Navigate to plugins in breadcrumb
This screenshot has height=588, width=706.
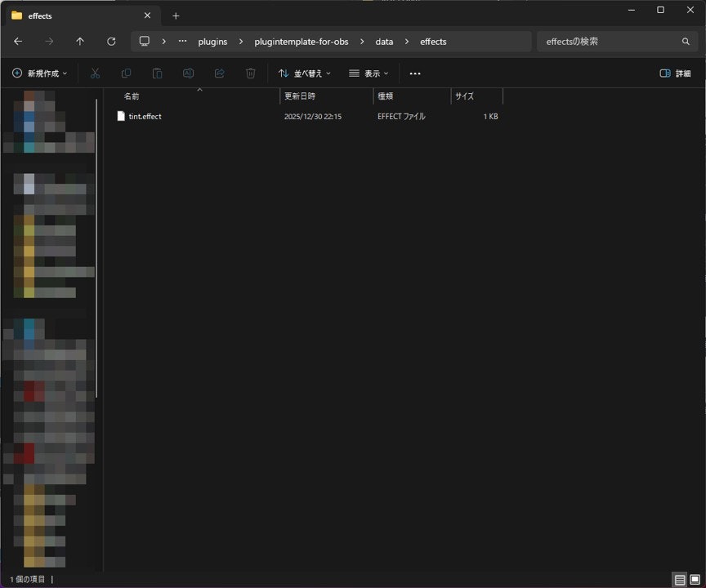click(212, 42)
